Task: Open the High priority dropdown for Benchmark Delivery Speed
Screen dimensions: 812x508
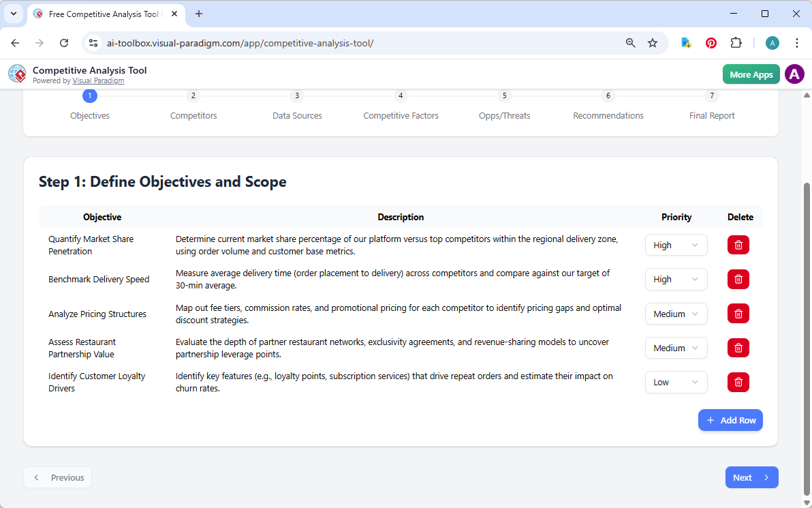Action: coord(676,279)
